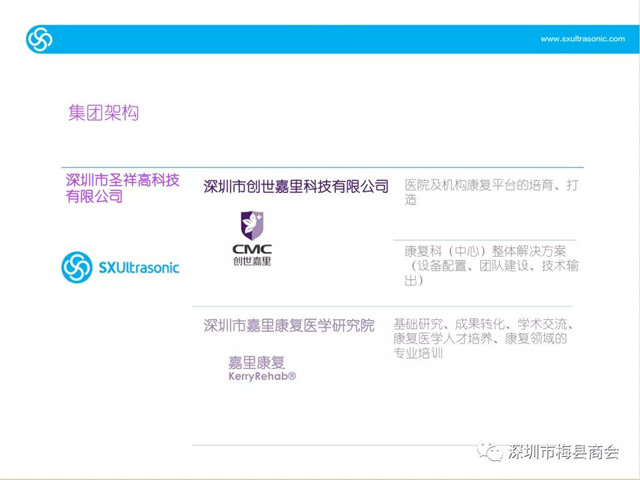
Task: Click the swirl logo in the blue header
Action: 40,39
